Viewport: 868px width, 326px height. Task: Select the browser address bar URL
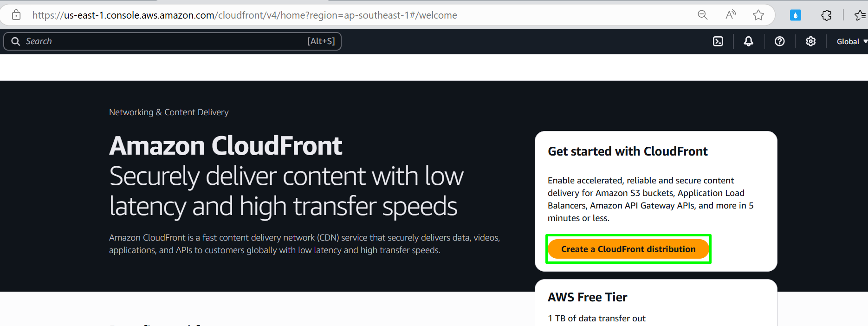(245, 15)
